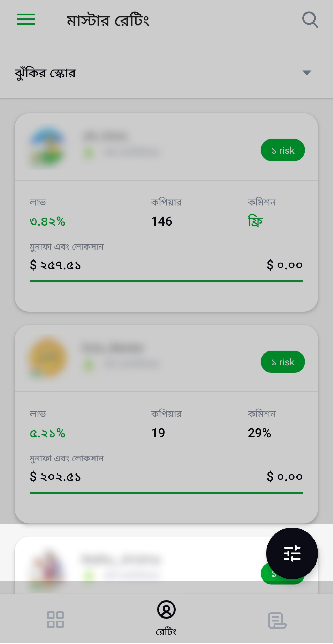
Task: Open the history document tab icon
Action: pyautogui.click(x=277, y=620)
